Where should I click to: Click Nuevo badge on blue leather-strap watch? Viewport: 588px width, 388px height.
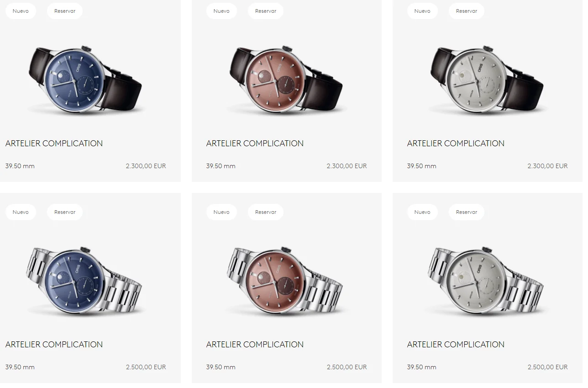click(x=21, y=11)
